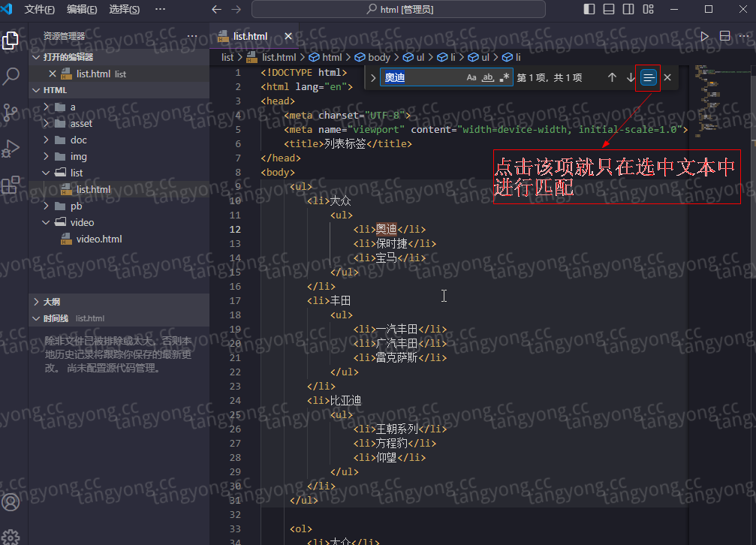Expand the asset folder

pos(47,123)
